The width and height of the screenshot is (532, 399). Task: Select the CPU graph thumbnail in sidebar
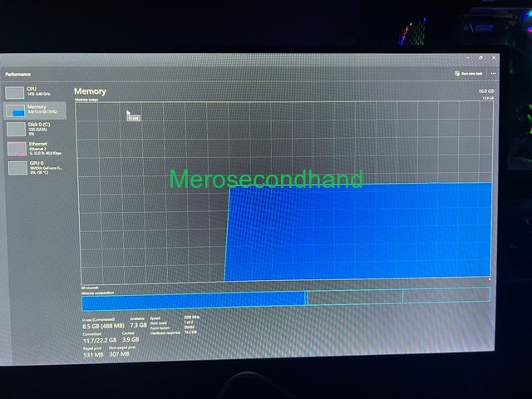(x=15, y=92)
